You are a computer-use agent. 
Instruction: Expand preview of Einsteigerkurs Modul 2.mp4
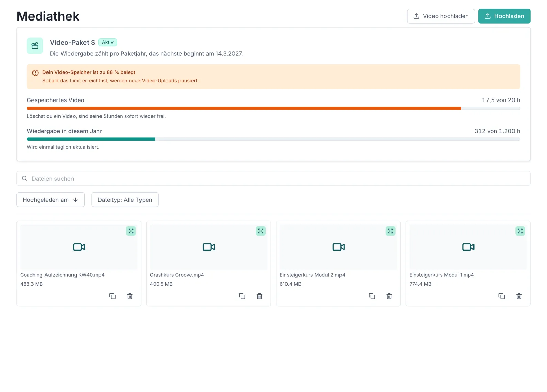(390, 231)
